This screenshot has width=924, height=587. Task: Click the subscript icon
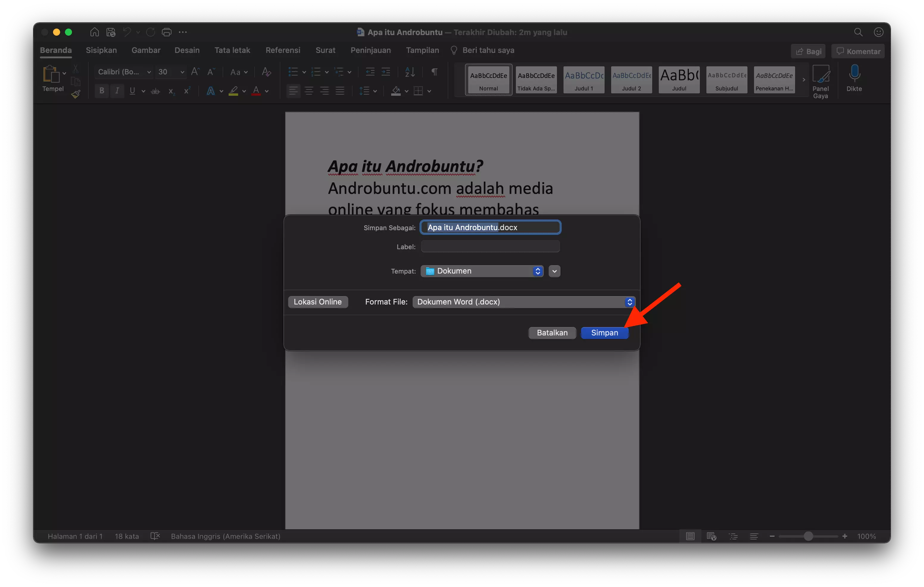[x=171, y=91]
